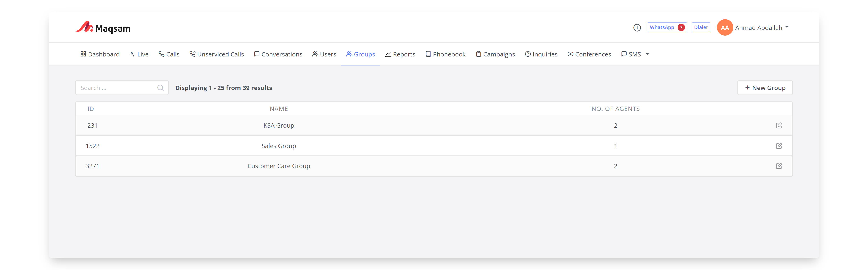Select group ID 3271
Screen dimensions: 868x270
[x=92, y=166]
